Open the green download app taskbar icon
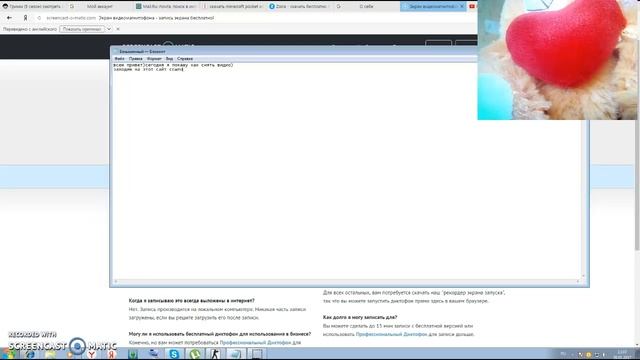This screenshot has width=640, height=360. (x=132, y=354)
